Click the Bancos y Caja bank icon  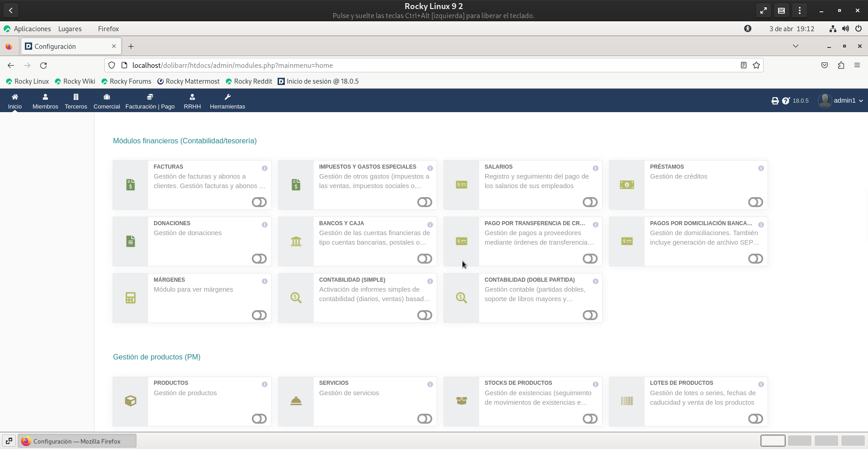point(296,241)
